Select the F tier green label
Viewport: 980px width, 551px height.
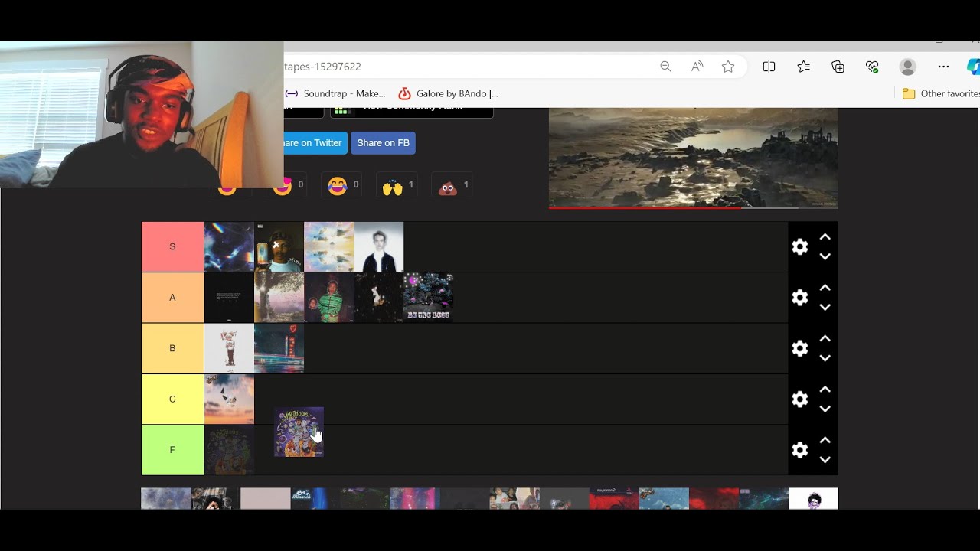[x=172, y=450]
